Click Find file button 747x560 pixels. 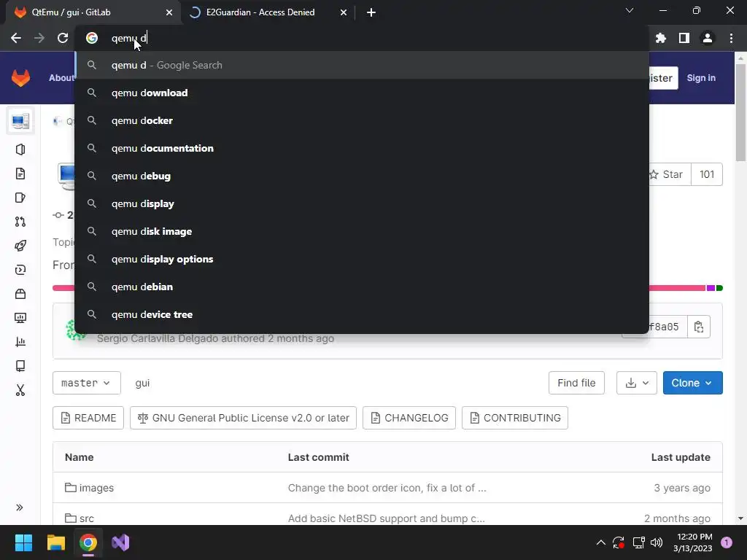pyautogui.click(x=576, y=383)
